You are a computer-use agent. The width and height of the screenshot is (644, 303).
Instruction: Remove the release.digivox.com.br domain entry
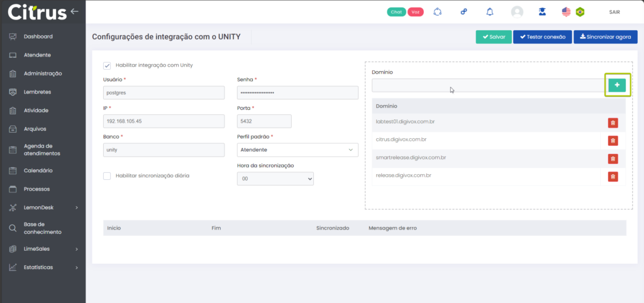613,177
